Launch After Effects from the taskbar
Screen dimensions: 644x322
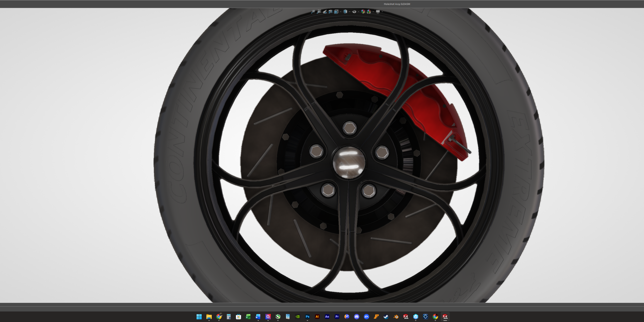[327, 317]
